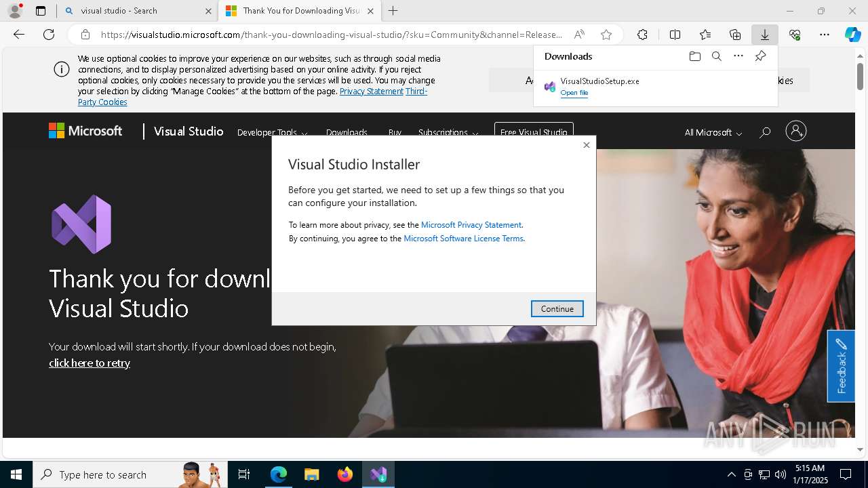Open the Buy nav menu item

(395, 133)
